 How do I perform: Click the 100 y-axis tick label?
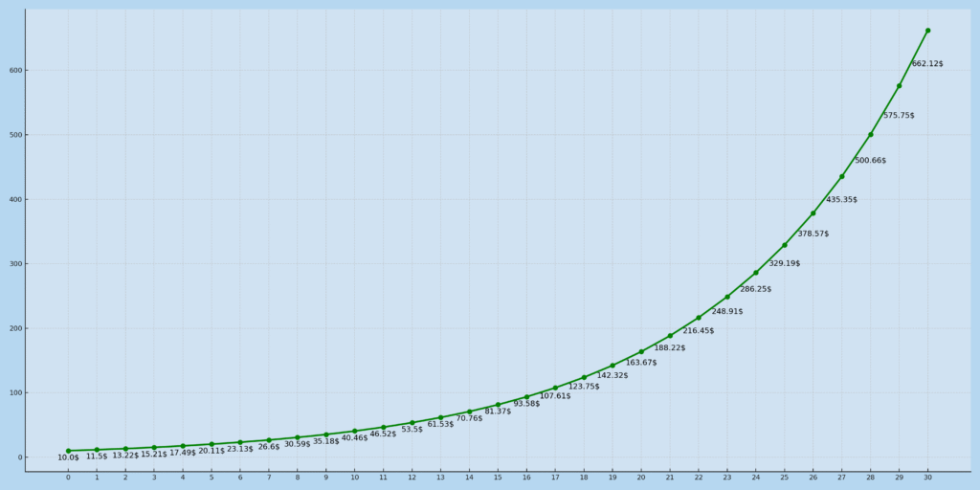click(15, 393)
